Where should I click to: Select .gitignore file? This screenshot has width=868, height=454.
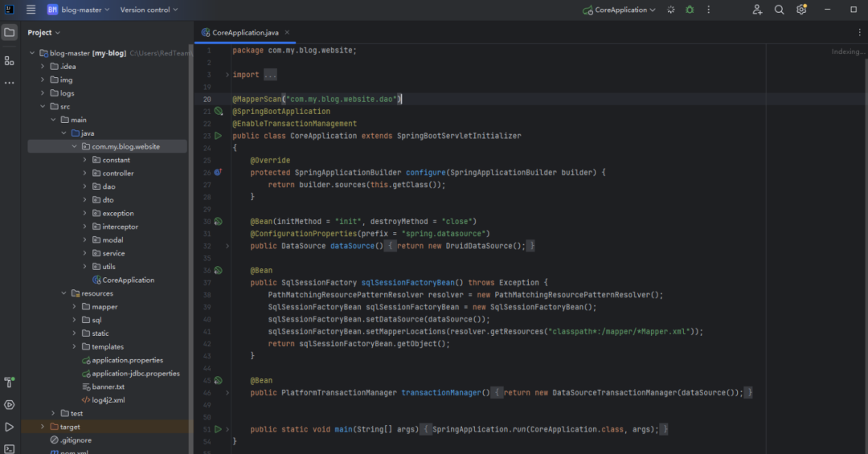click(71, 440)
